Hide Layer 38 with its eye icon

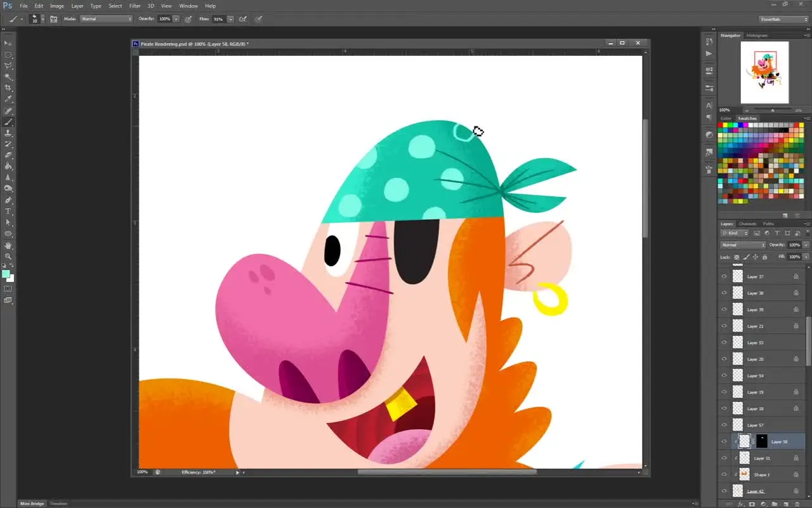coord(724,293)
